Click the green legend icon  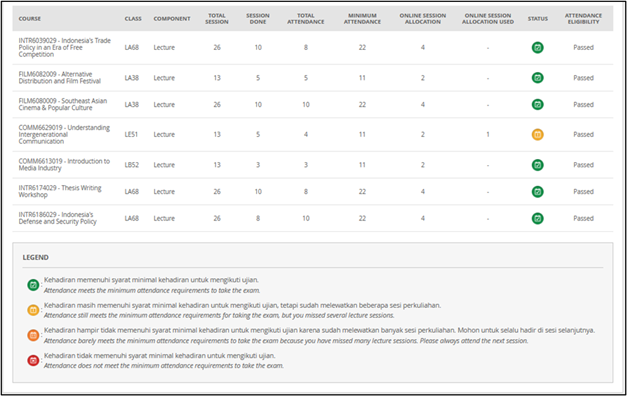click(33, 285)
